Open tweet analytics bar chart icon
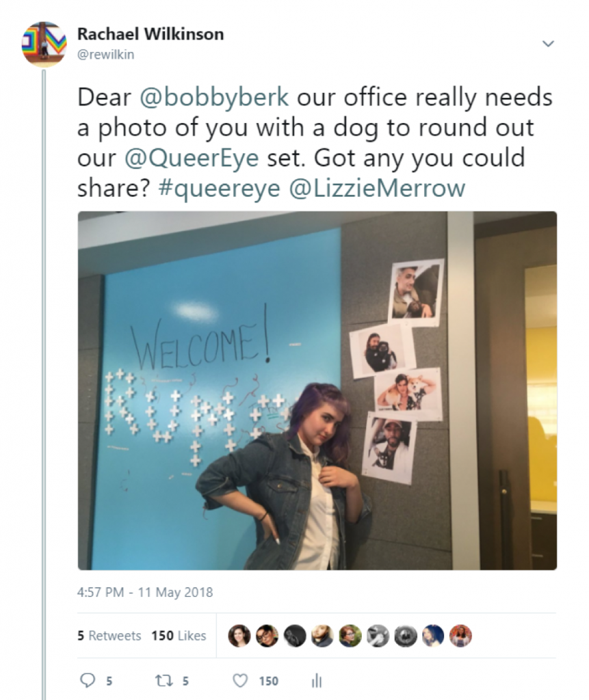Screen dimensions: 589x700 [317, 681]
